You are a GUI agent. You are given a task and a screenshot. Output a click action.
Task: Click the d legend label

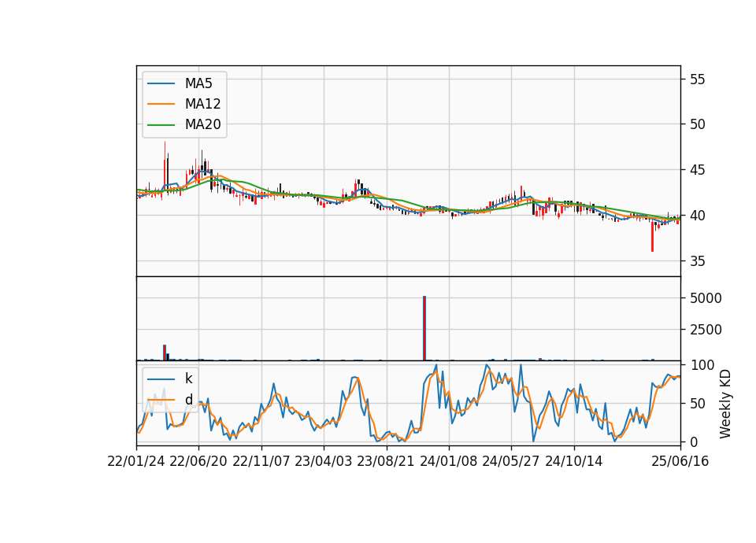(188, 400)
